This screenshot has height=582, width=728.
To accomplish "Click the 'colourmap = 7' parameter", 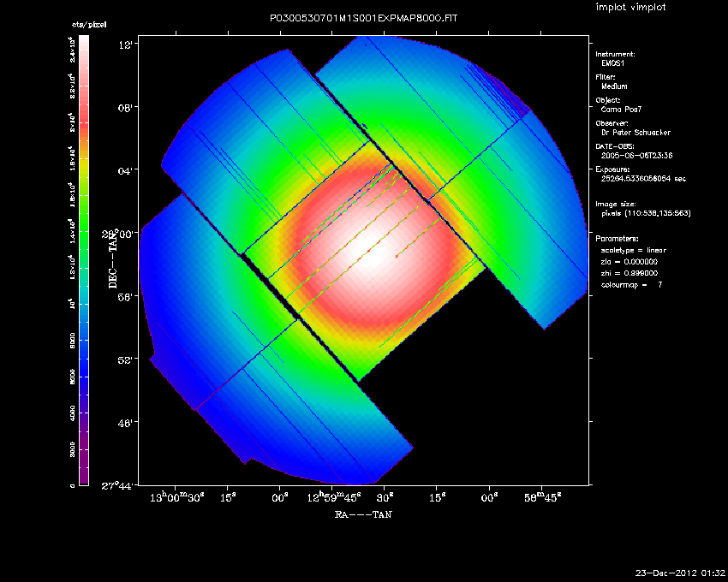I will 631,285.
